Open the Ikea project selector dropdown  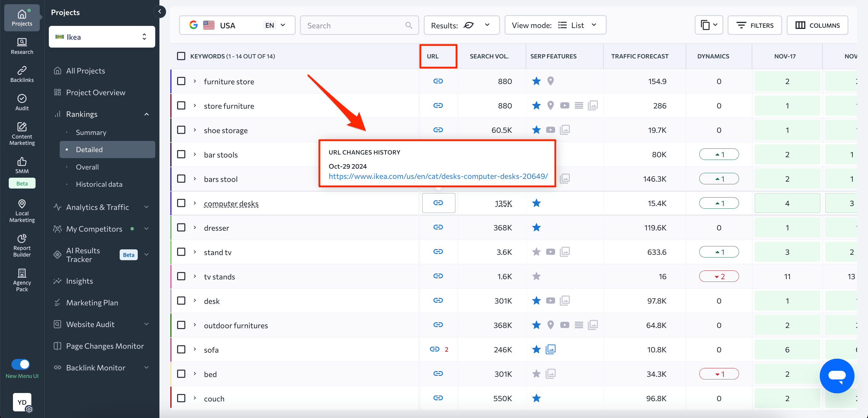click(102, 37)
